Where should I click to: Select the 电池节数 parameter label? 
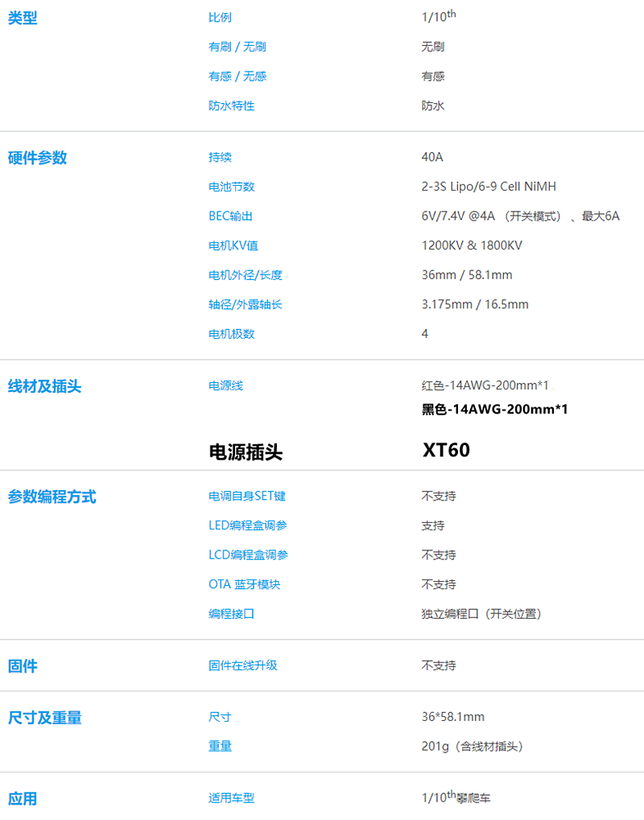coord(231,187)
